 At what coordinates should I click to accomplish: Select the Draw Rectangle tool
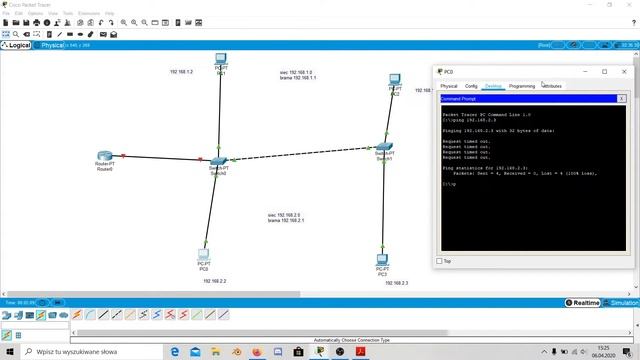70,34
